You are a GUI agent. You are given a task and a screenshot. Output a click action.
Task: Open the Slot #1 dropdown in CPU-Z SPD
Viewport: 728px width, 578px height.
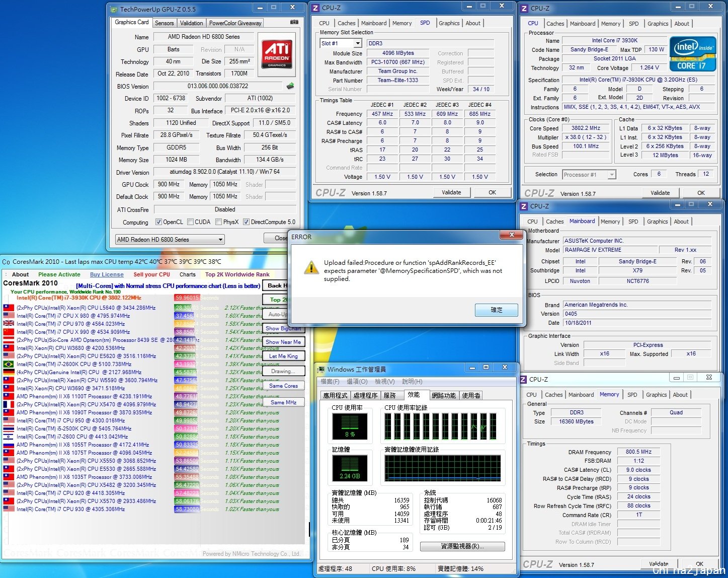pos(341,43)
